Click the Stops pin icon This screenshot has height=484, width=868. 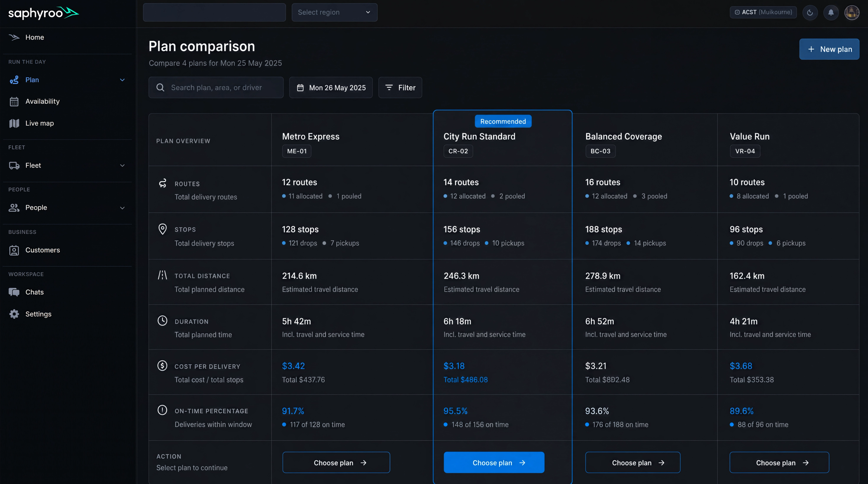163,229
